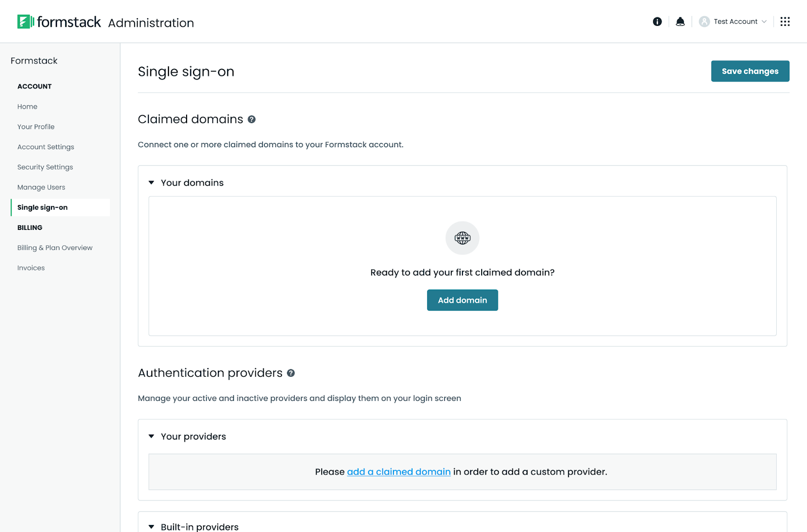Click help icon beside Claimed domains
807x532 pixels.
pyautogui.click(x=252, y=120)
